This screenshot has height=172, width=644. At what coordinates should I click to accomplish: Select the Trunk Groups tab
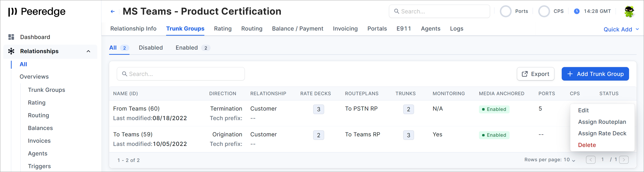point(185,29)
